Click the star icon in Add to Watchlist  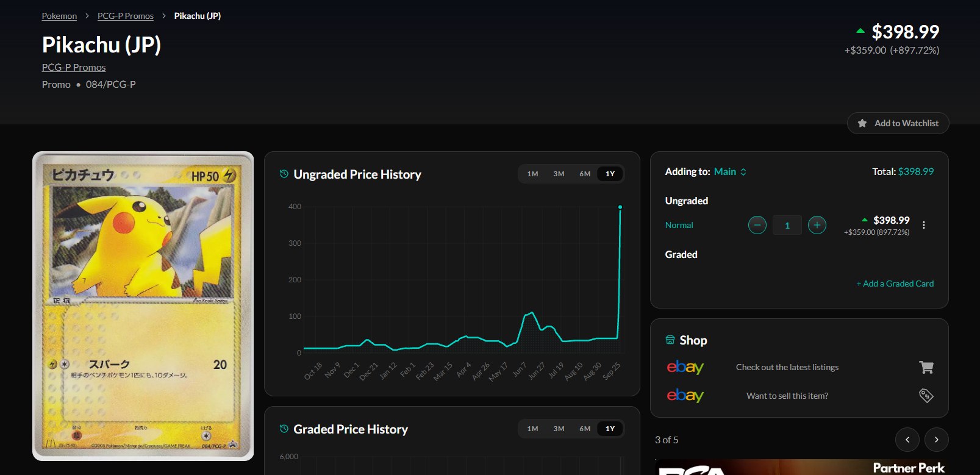click(862, 123)
